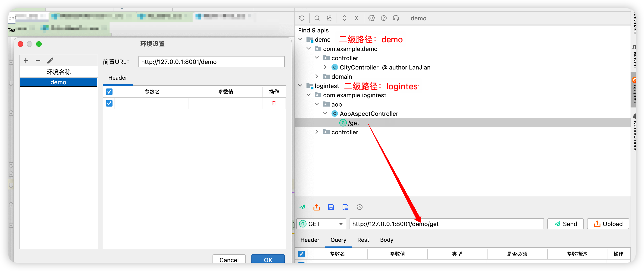Screen dimensions: 644x271
Task: Switch to the Query tab
Action: tap(338, 240)
